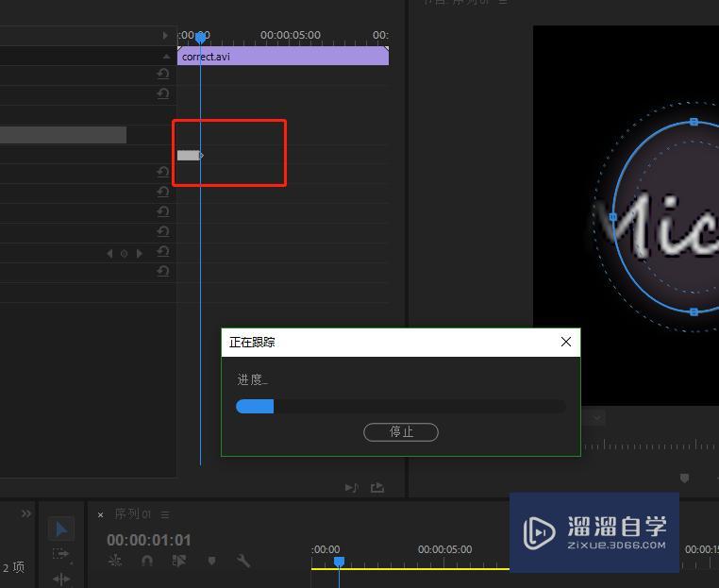
Task: Click Program monitor marker icon
Action: pos(684,479)
